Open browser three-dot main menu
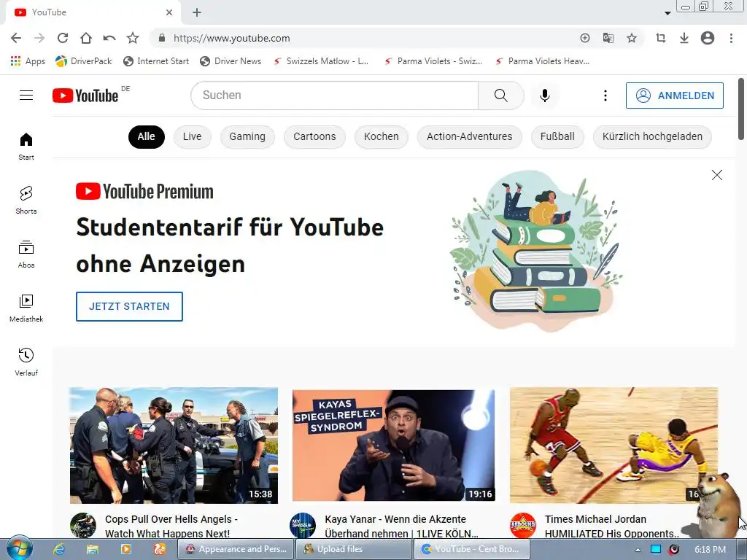The width and height of the screenshot is (747, 560). tap(731, 38)
